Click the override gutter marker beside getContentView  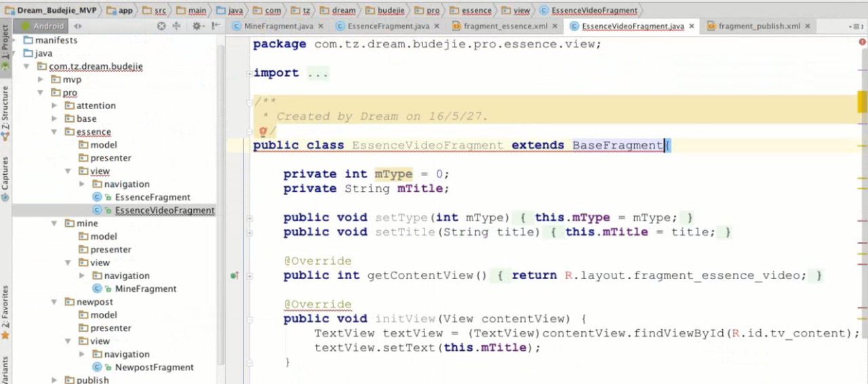click(235, 276)
